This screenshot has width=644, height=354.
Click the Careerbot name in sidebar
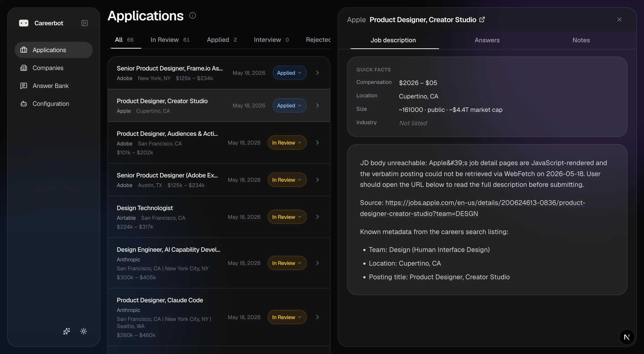pos(49,23)
